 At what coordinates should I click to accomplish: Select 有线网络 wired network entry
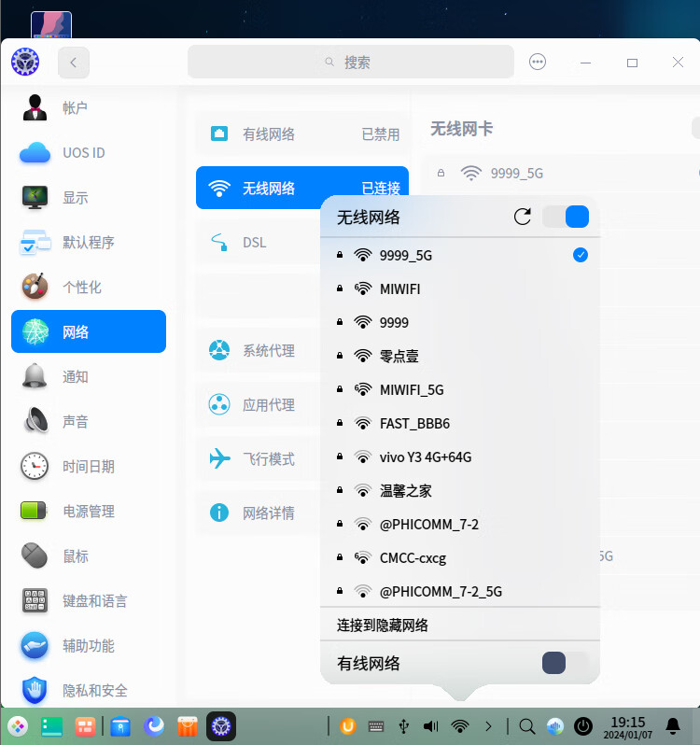[302, 134]
